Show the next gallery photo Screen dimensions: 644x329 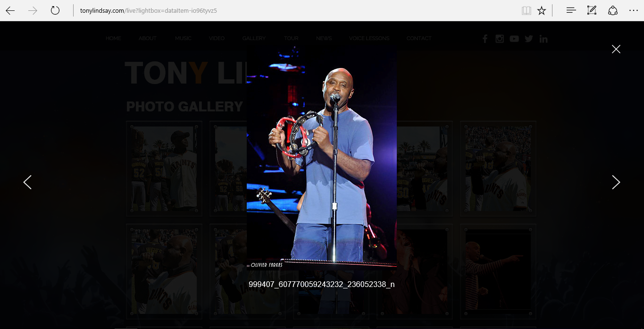(x=616, y=182)
